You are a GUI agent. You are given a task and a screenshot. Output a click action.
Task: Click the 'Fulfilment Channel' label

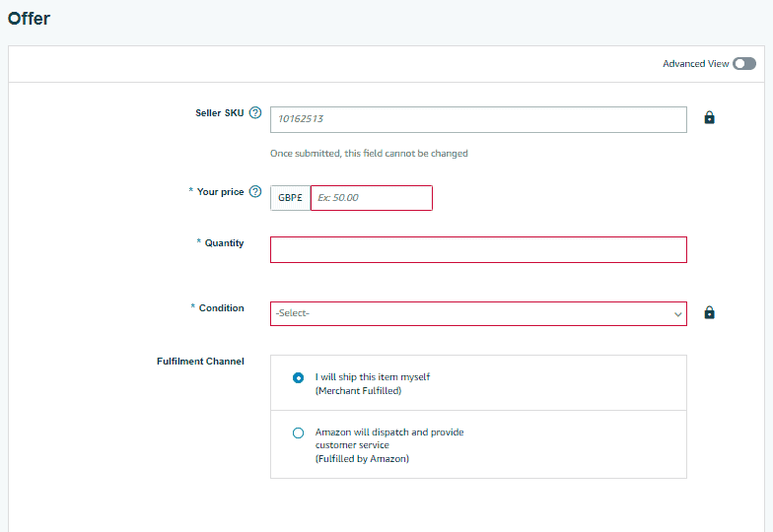point(200,361)
